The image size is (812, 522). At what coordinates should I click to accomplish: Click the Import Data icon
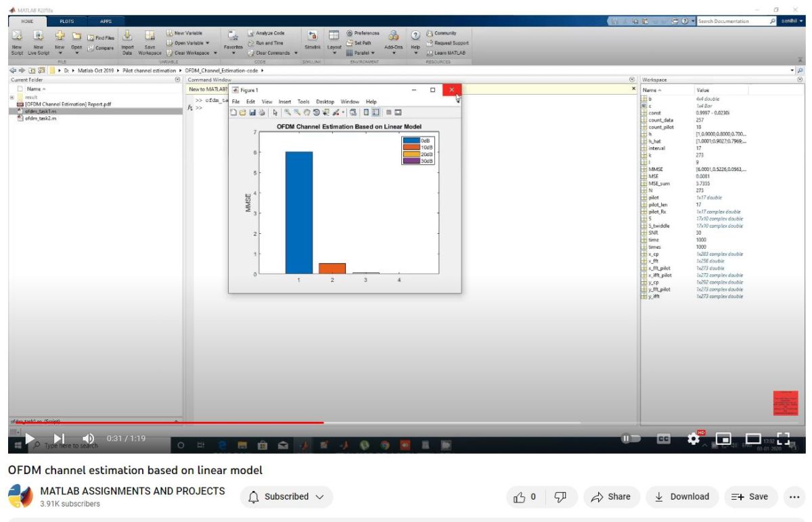click(x=127, y=36)
